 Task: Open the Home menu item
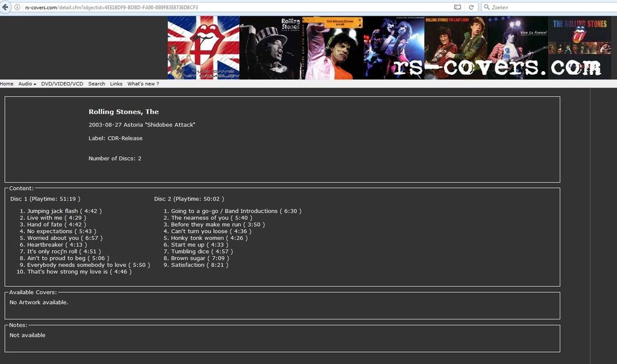[7, 84]
